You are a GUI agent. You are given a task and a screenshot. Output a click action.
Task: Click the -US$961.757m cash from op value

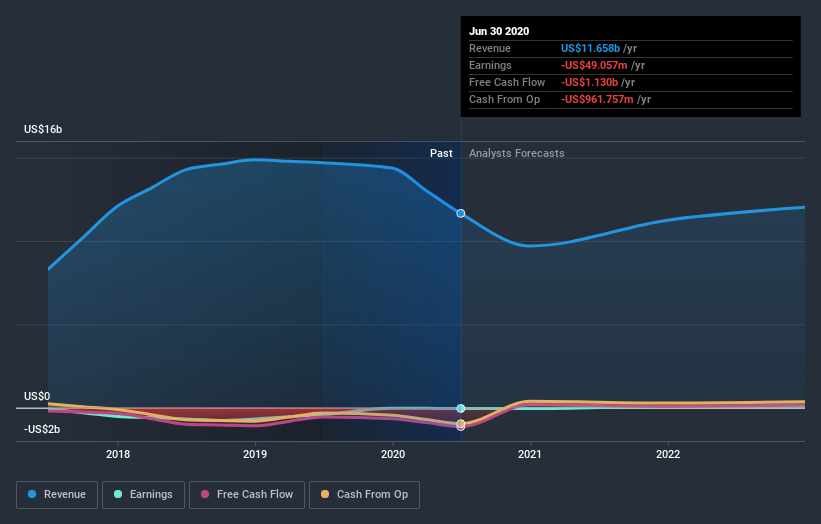click(x=597, y=99)
